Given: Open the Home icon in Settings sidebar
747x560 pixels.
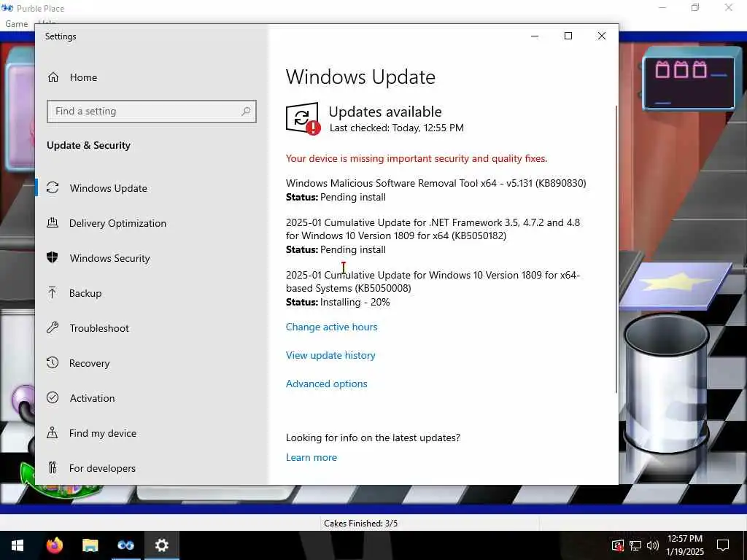Looking at the screenshot, I should (53, 77).
